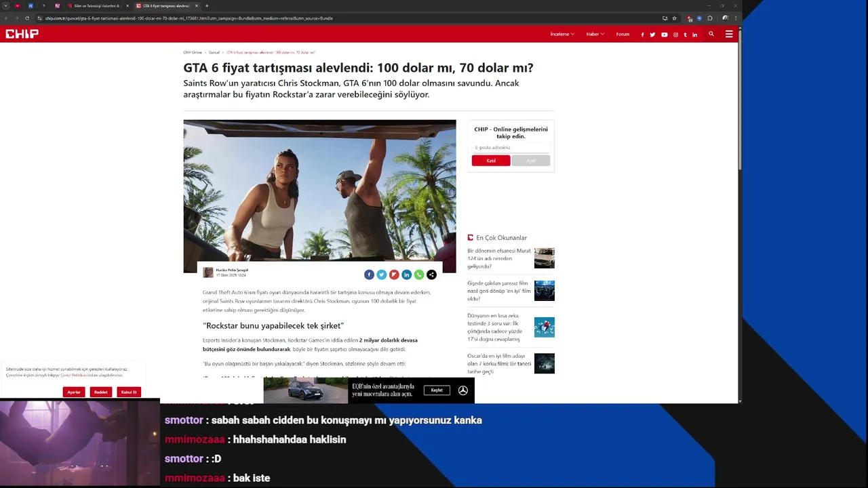Screen dimensions: 868x488
Task: Click the greyed Ayrıl button
Action: (x=531, y=161)
